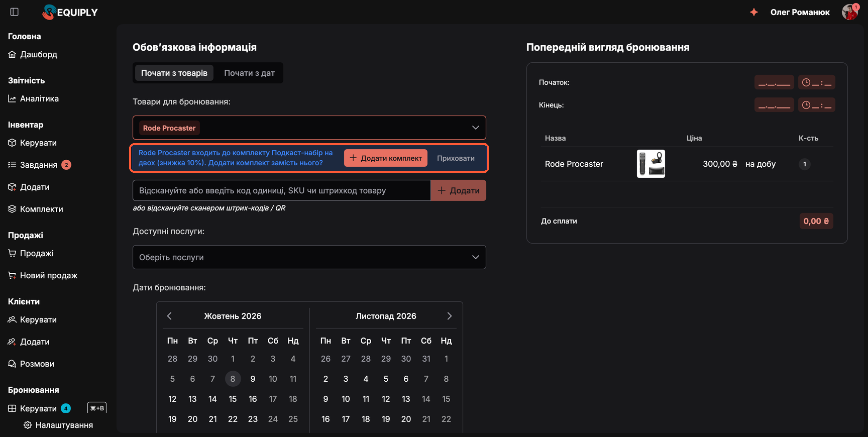868x437 pixels.
Task: Set the Початок date field
Action: pos(774,82)
